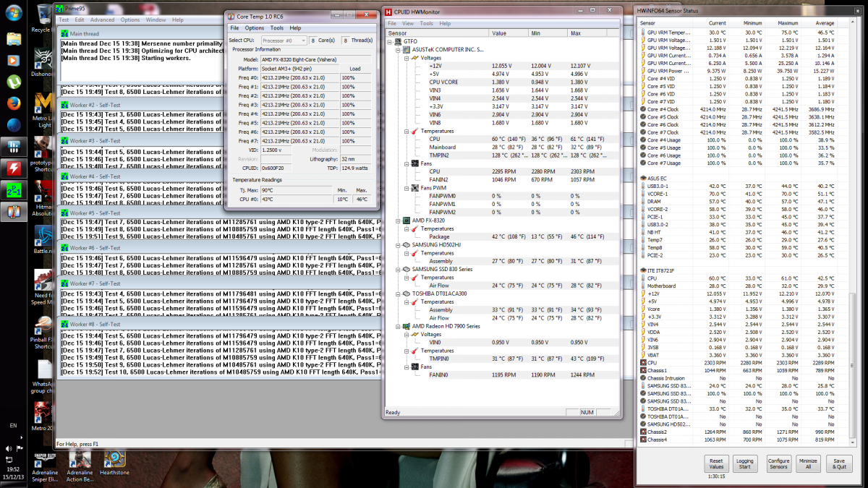Open Prime95 Test menu
Image resolution: width=868 pixels, height=488 pixels.
[64, 20]
